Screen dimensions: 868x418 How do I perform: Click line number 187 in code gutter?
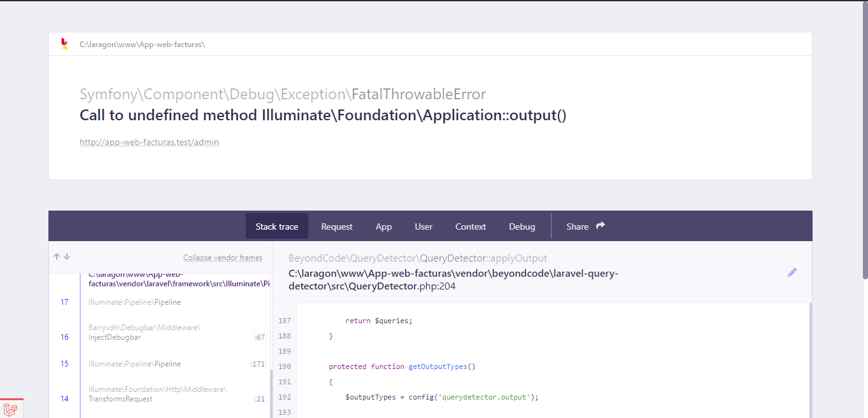[285, 321]
